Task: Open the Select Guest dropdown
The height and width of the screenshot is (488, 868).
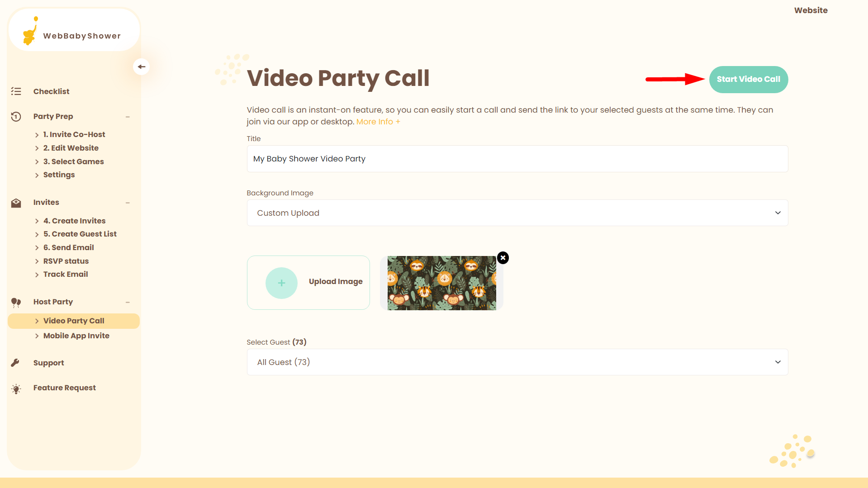Action: pyautogui.click(x=517, y=362)
